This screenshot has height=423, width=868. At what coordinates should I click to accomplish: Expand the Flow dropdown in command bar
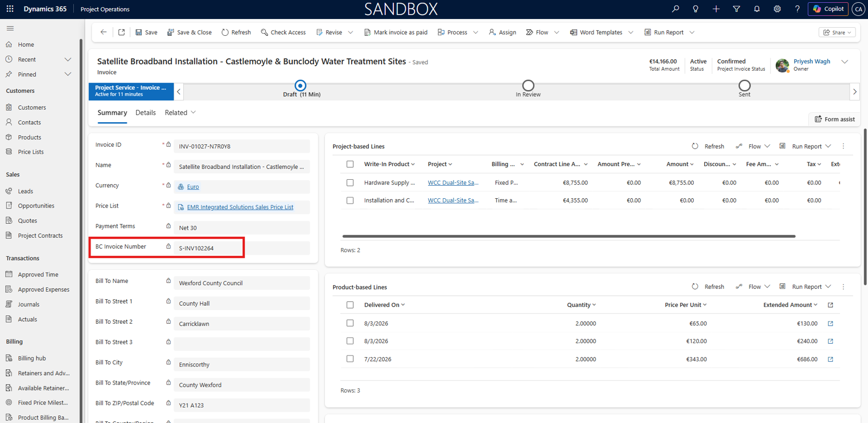[x=557, y=32]
